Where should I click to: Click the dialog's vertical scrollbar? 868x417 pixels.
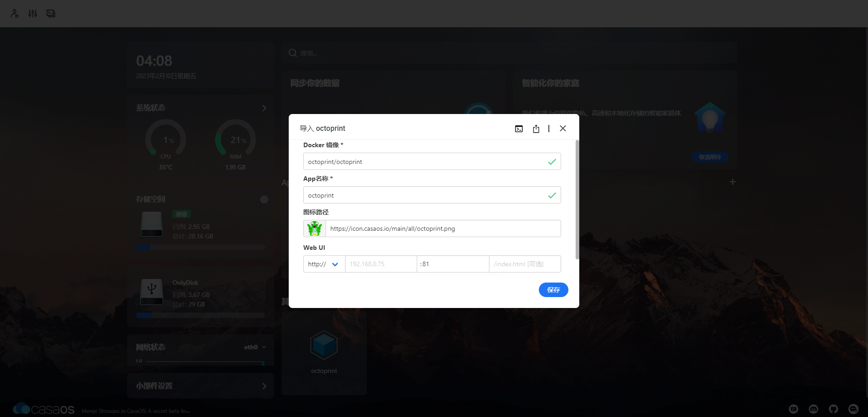577,200
